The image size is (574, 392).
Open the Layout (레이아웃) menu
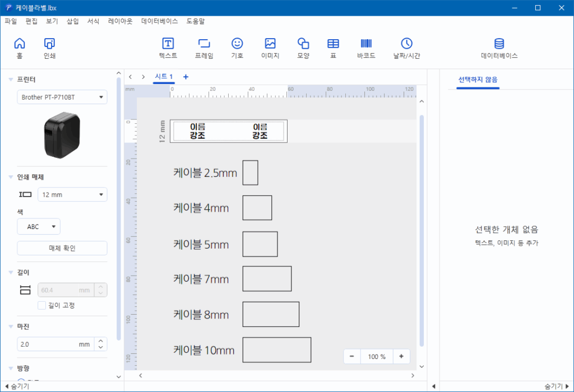click(x=120, y=21)
